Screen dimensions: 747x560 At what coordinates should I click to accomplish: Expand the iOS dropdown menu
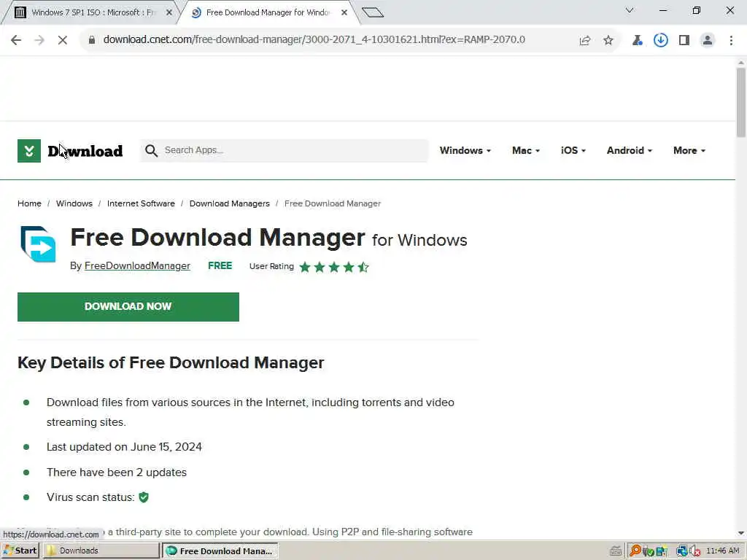[x=573, y=150]
